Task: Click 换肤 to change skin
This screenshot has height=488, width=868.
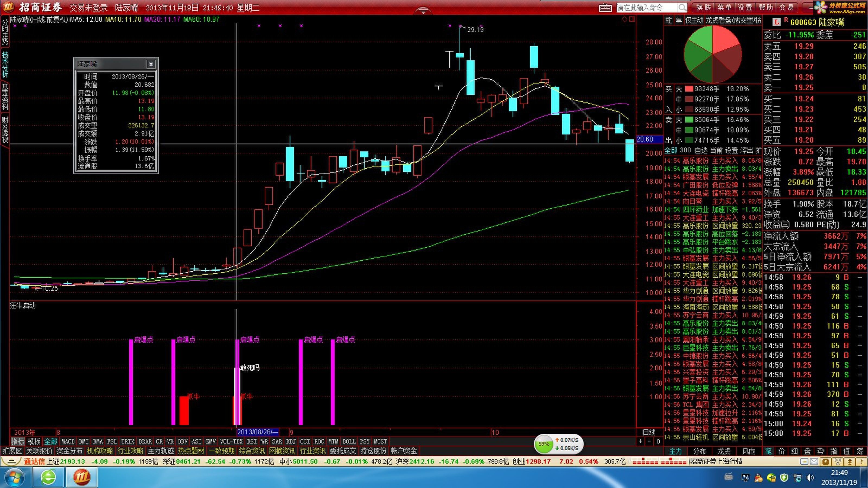Action: pos(704,7)
